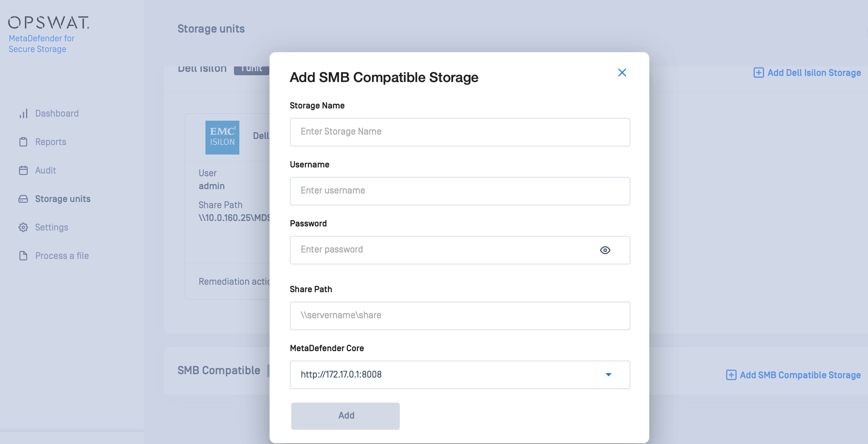Click the Dashboard bar chart icon
The width and height of the screenshot is (868, 444).
tap(23, 113)
